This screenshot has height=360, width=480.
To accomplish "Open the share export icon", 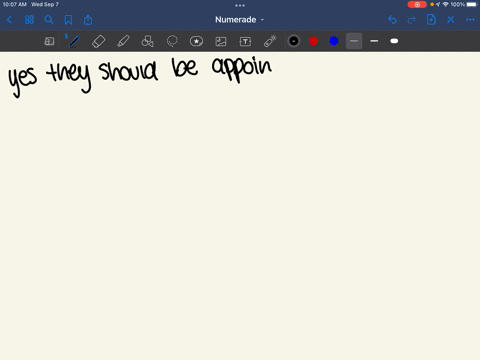I will click(88, 20).
